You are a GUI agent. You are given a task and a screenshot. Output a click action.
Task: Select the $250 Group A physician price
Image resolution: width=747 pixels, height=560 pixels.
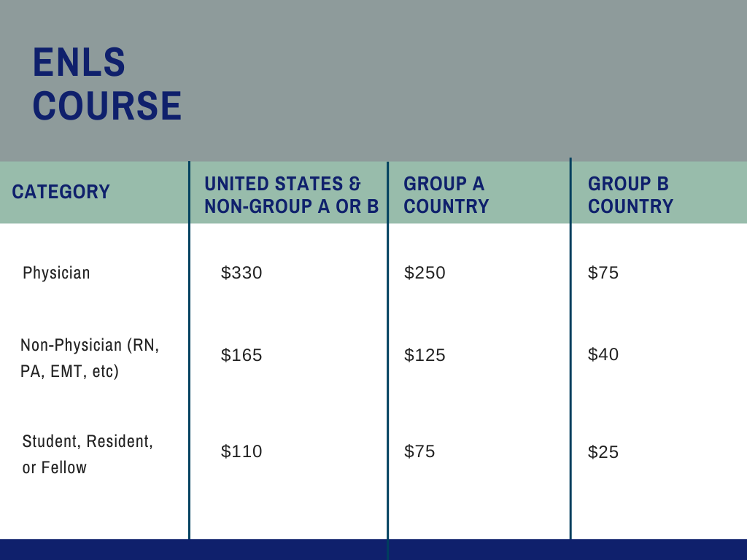425,273
